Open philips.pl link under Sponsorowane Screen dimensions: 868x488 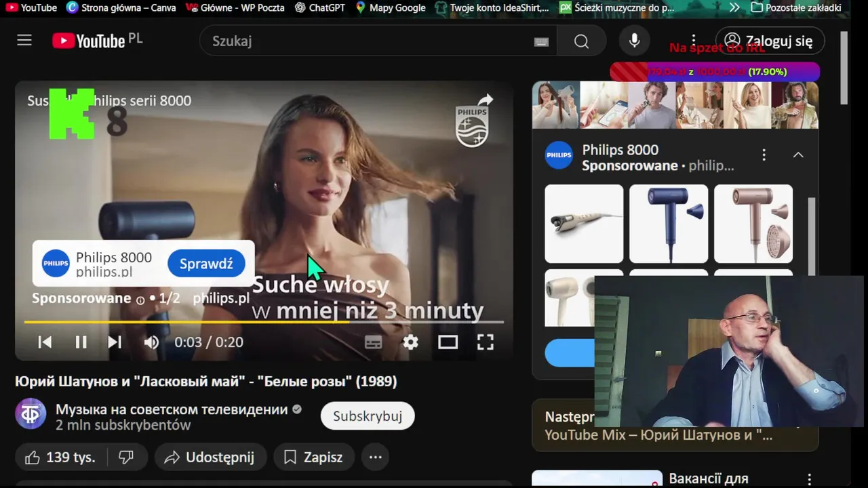point(221,298)
